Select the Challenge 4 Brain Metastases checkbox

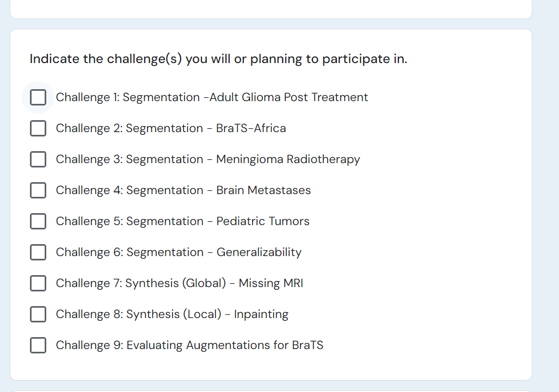click(38, 190)
